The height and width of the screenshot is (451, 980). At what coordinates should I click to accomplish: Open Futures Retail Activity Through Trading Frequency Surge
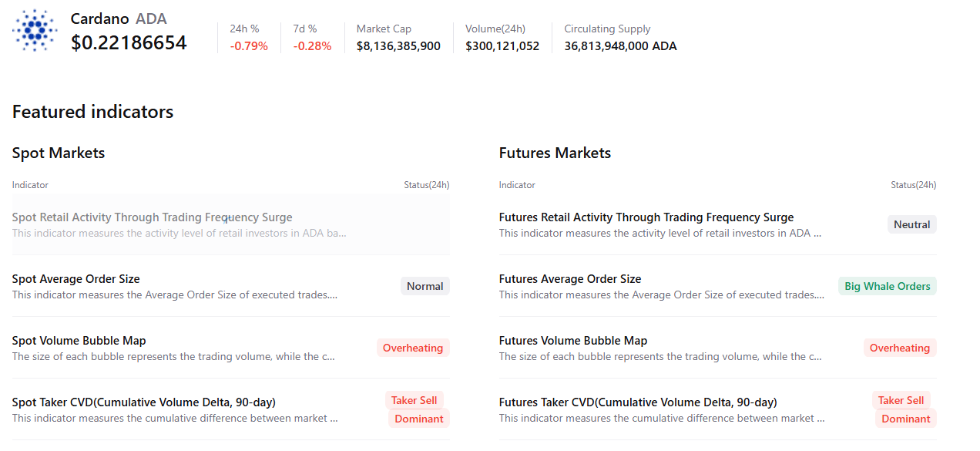pyautogui.click(x=717, y=224)
